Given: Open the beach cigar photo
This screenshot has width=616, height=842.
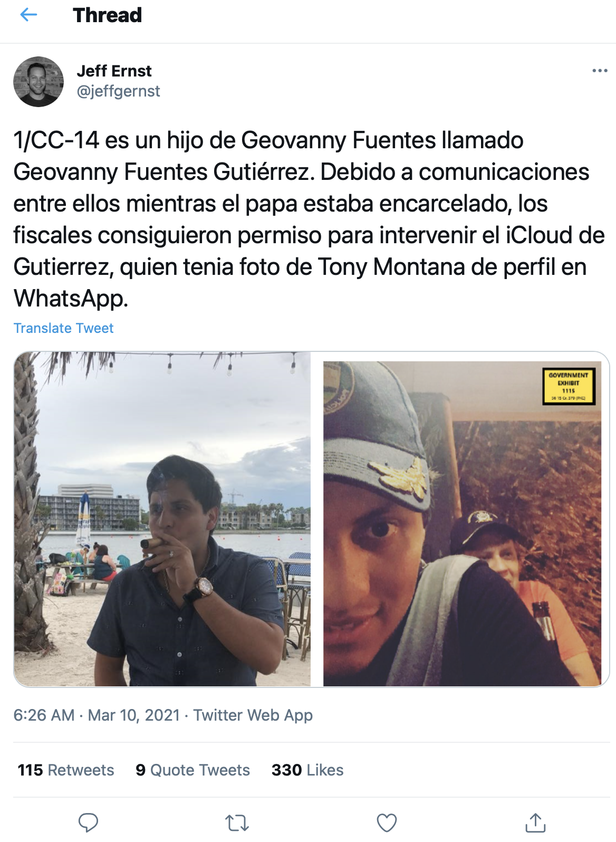Looking at the screenshot, I should click(x=162, y=519).
